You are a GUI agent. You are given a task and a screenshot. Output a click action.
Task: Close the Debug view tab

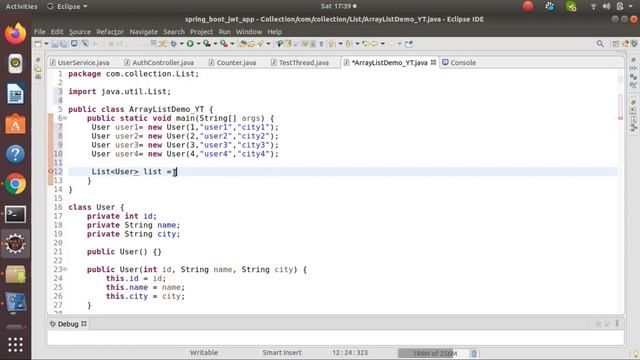click(x=84, y=324)
